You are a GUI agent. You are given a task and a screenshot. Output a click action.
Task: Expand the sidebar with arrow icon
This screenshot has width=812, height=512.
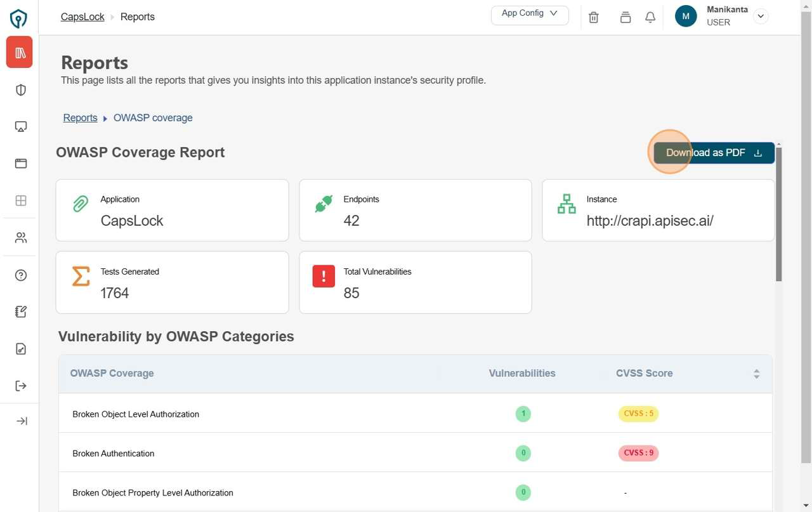21,421
